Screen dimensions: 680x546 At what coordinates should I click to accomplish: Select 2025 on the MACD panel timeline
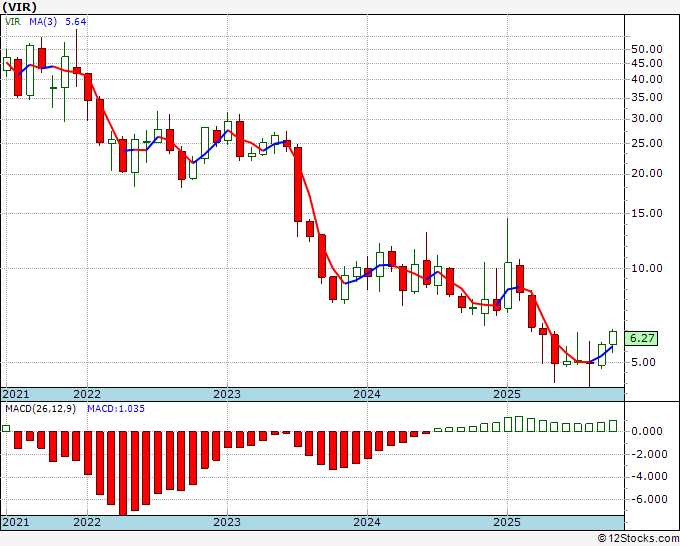507,522
